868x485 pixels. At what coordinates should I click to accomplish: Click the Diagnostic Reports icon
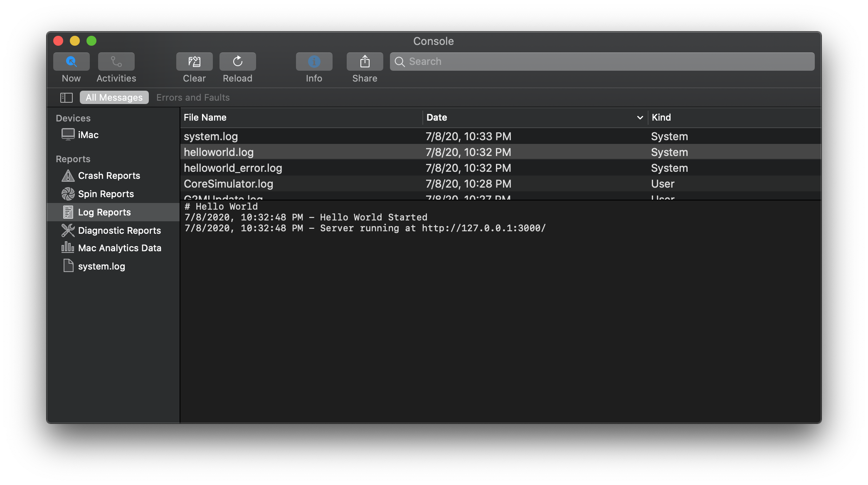coord(68,230)
